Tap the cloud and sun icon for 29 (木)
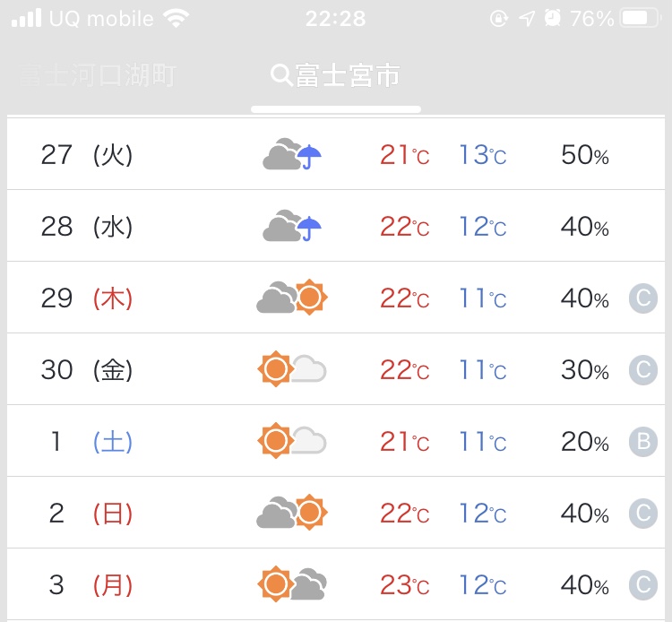Screen dimensions: 672x622 (292, 297)
